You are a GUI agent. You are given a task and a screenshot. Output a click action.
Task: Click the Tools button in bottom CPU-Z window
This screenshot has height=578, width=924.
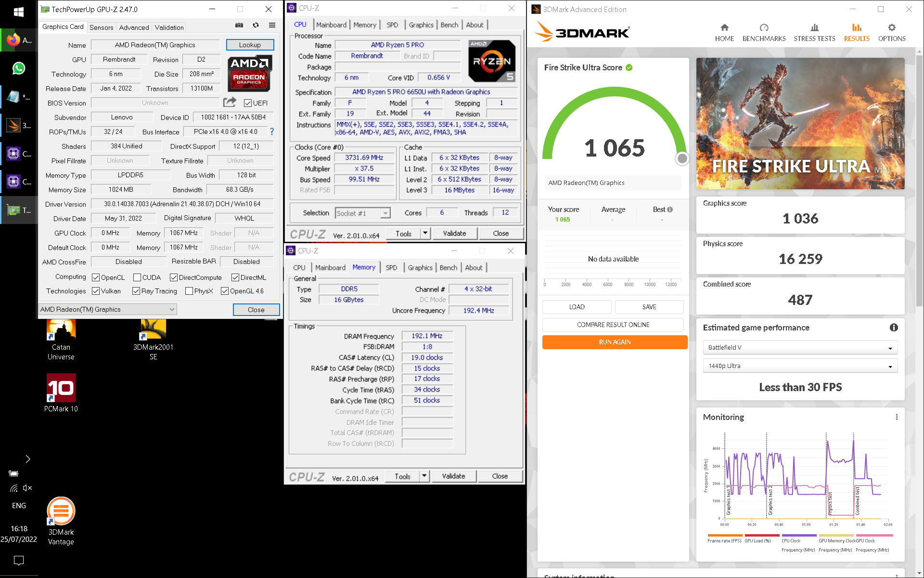pos(402,476)
